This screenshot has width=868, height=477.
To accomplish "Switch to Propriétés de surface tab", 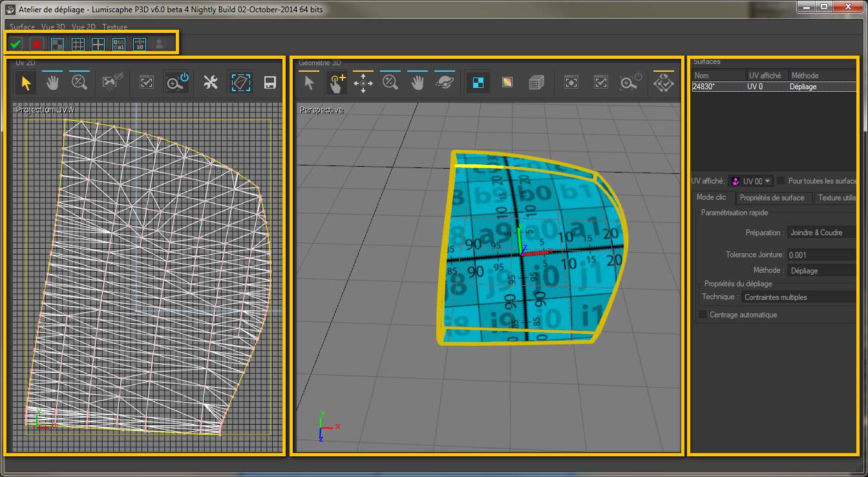I will coord(772,198).
